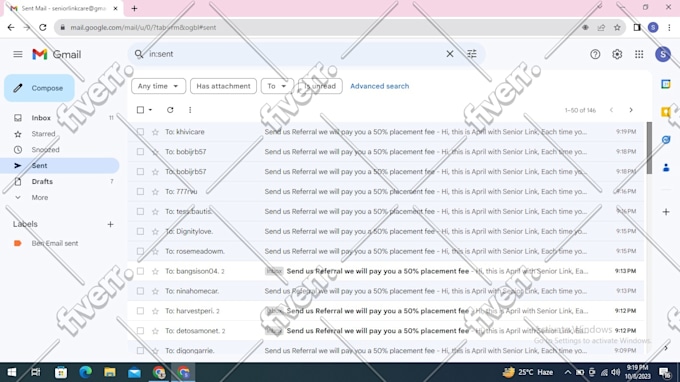Click the browser address bar

click(x=321, y=27)
